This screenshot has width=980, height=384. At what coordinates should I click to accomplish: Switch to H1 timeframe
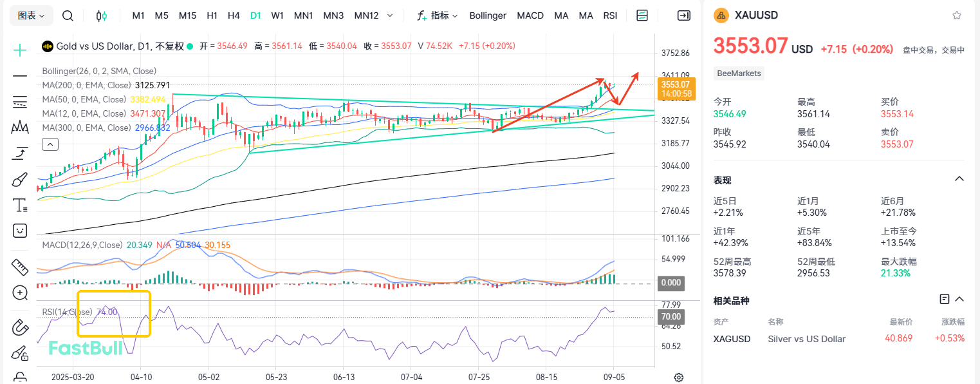[x=212, y=15]
